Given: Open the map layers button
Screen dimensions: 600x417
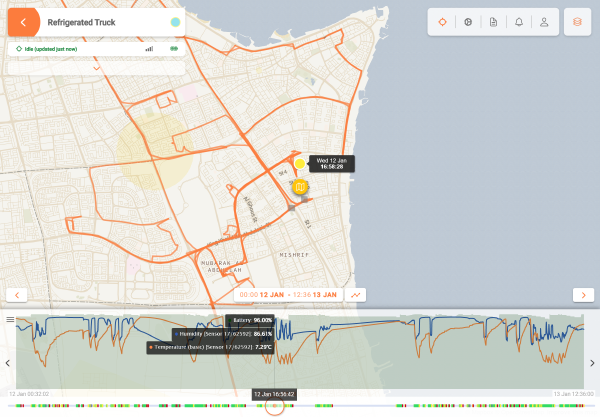Looking at the screenshot, I should pos(577,22).
